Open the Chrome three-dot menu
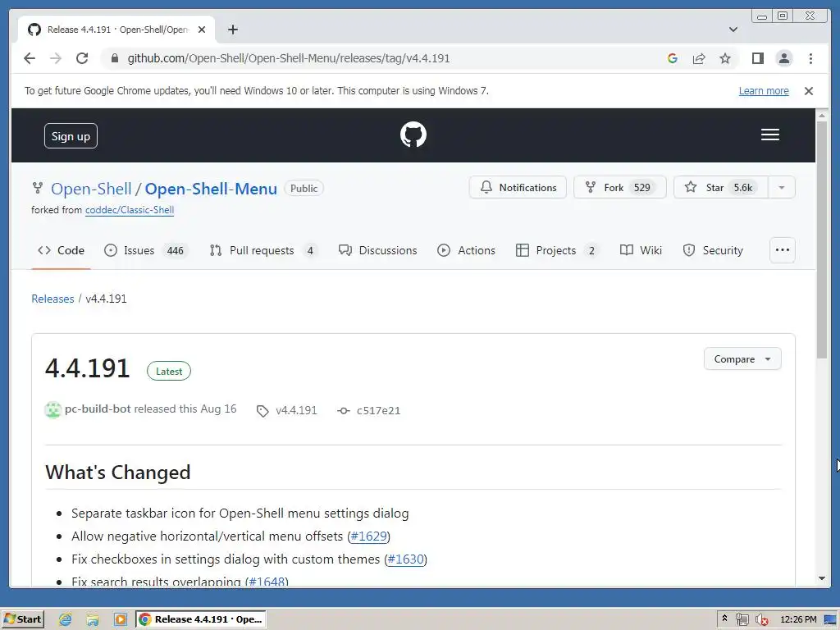Viewport: 840px width, 630px height. click(810, 58)
